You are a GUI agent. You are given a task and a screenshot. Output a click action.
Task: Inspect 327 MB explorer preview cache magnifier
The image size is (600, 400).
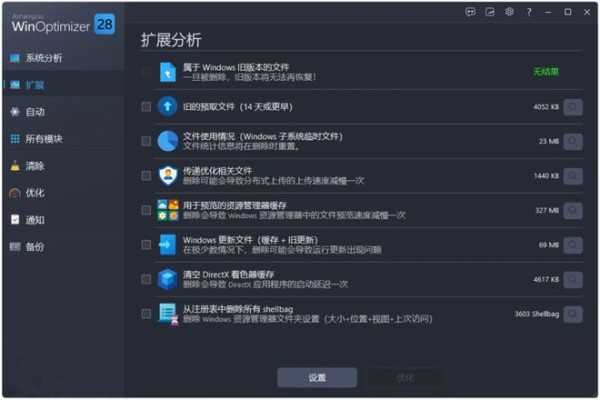click(573, 211)
